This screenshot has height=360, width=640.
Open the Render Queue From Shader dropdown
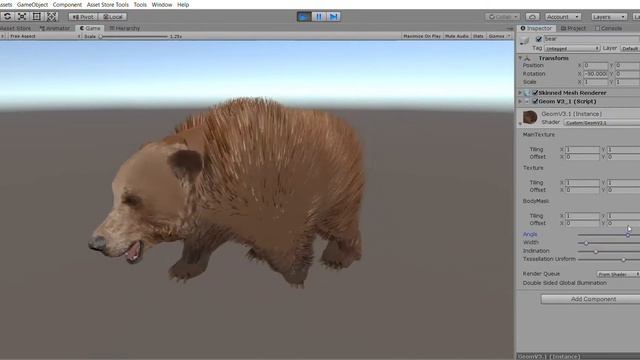click(618, 274)
